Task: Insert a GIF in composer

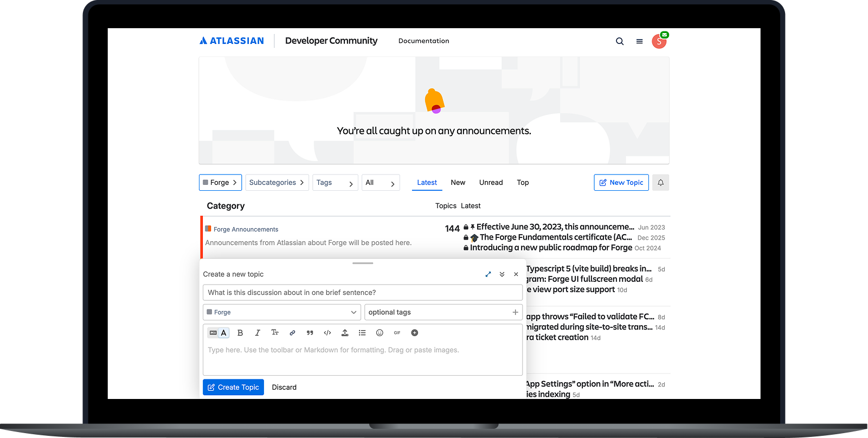Action: pyautogui.click(x=397, y=333)
